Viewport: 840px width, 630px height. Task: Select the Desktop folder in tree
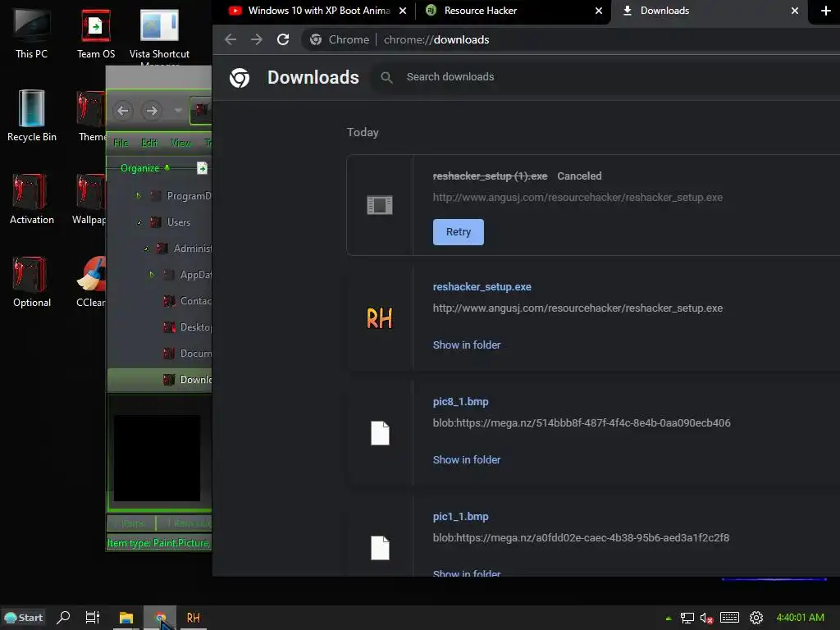tap(188, 327)
